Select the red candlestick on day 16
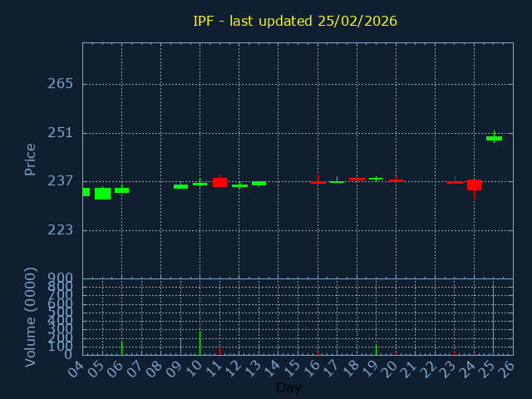The height and width of the screenshot is (399, 532). [x=318, y=181]
